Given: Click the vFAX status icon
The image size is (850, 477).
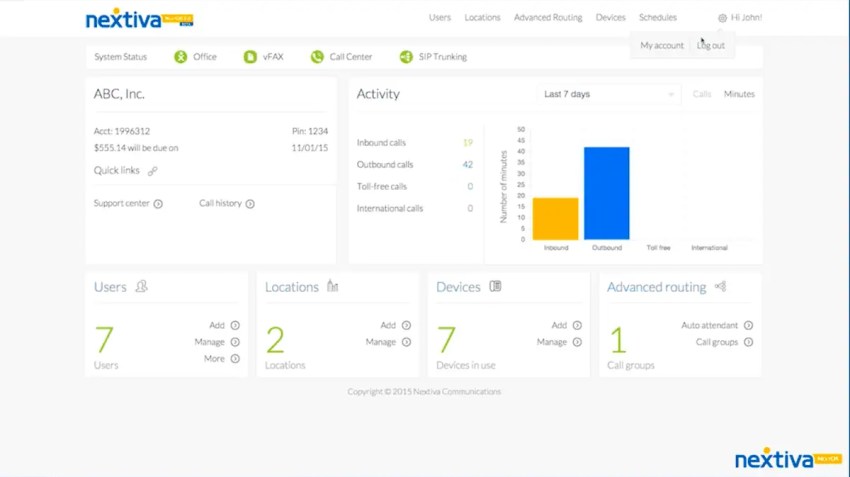Looking at the screenshot, I should point(250,56).
